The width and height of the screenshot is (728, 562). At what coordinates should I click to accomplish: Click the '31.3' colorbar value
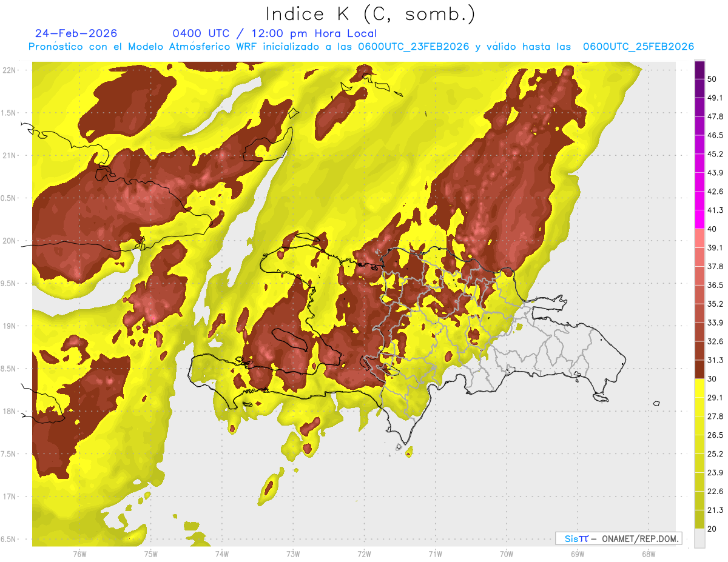click(x=715, y=360)
